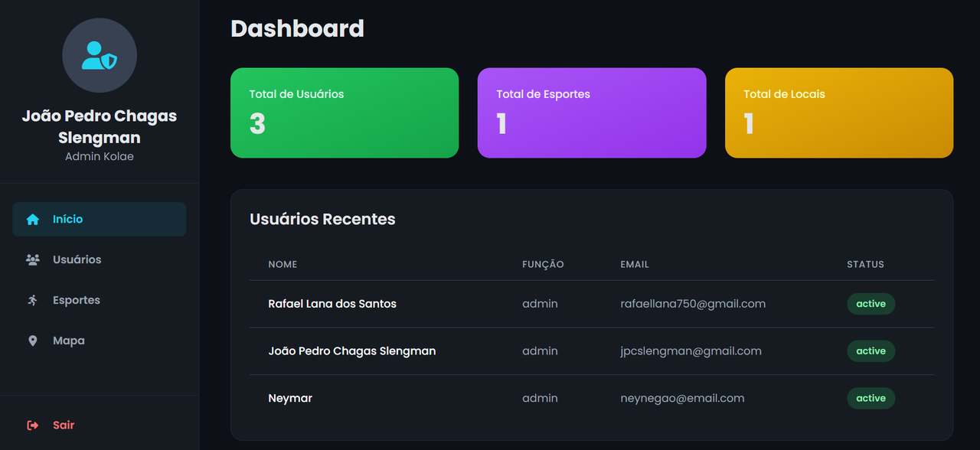
Task: Click the users group icon in sidebar
Action: (32, 260)
